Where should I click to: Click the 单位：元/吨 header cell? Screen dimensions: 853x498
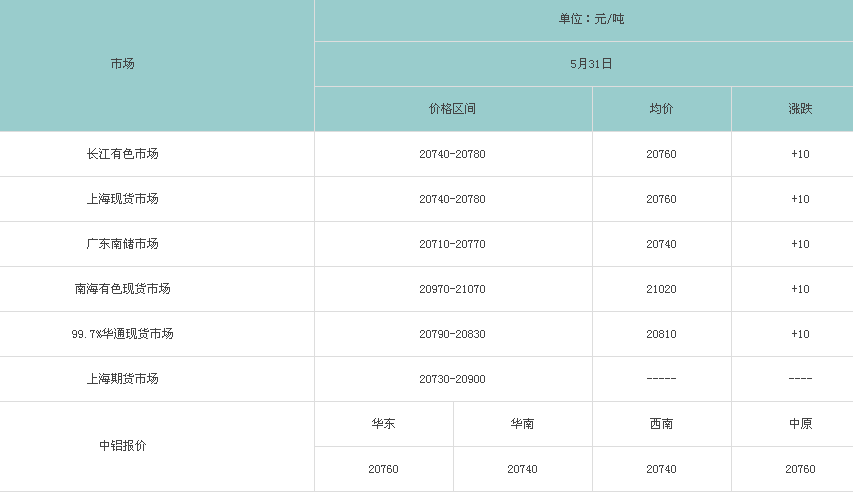(591, 19)
